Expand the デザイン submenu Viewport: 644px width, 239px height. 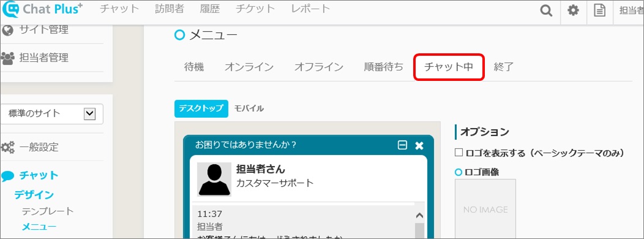[x=34, y=195]
